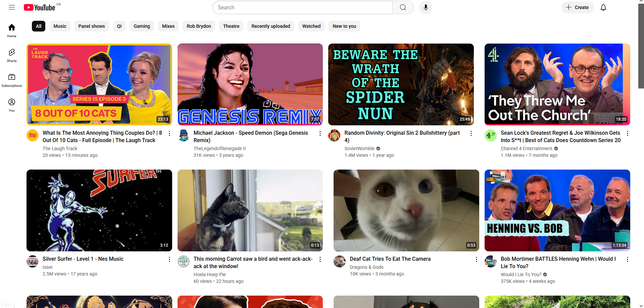Screen dimensions: 644x308
Task: Play They Threw Me Out The Church thumbnail
Action: (x=557, y=84)
